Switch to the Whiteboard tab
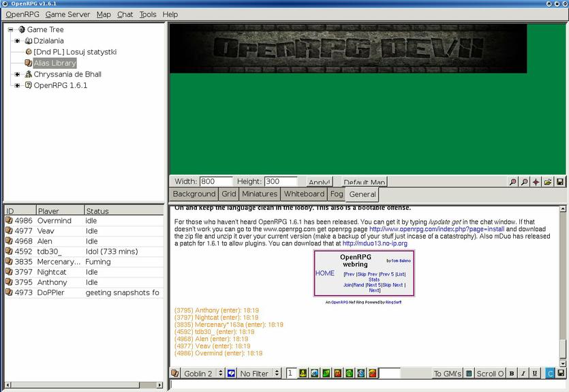This screenshot has width=569, height=392. coord(304,194)
